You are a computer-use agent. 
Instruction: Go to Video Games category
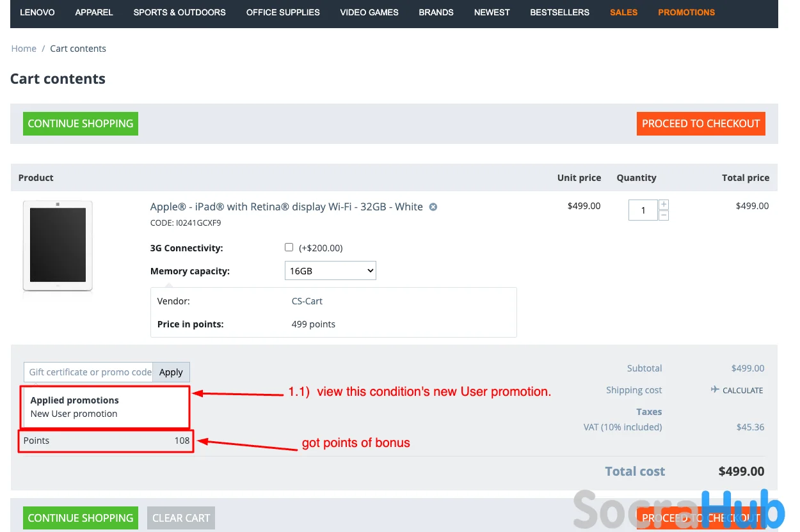coord(369,12)
